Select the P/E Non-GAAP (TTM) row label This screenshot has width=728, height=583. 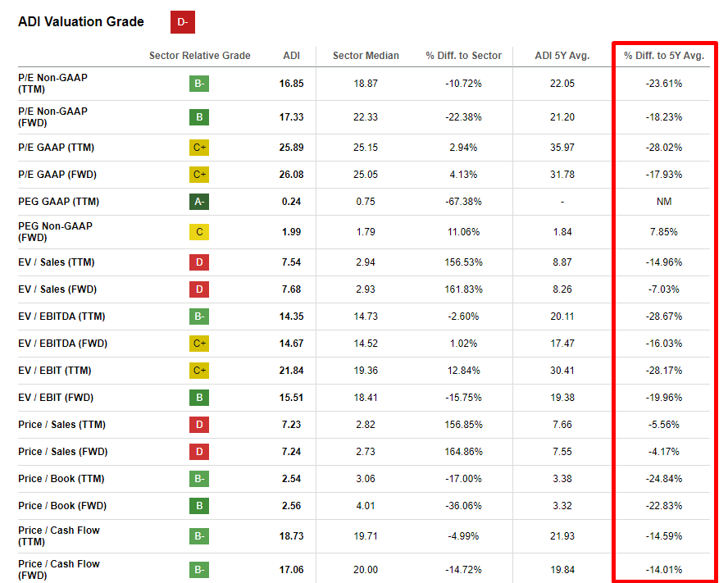[53, 84]
